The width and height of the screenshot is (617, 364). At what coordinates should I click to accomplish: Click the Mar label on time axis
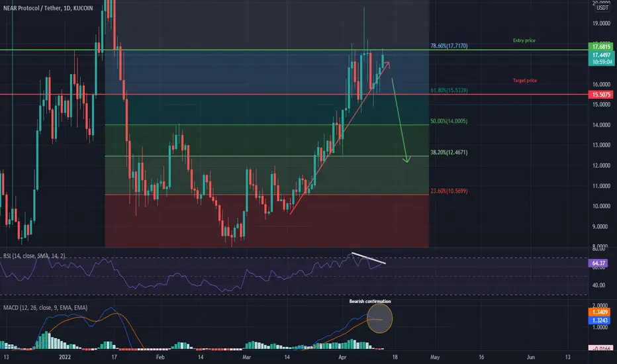click(247, 357)
